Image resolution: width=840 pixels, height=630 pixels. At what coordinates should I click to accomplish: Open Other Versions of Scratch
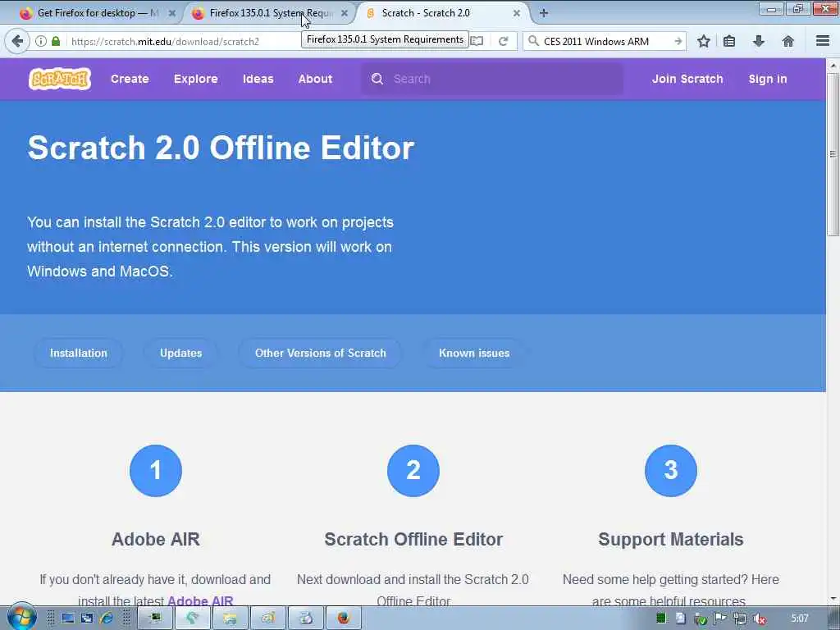point(321,353)
